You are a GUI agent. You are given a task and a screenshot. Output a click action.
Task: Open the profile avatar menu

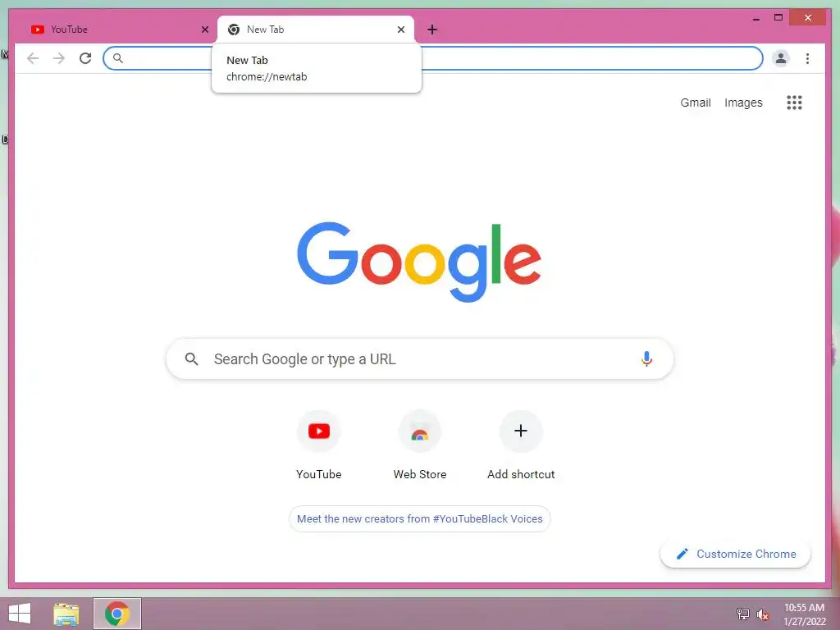tap(781, 58)
